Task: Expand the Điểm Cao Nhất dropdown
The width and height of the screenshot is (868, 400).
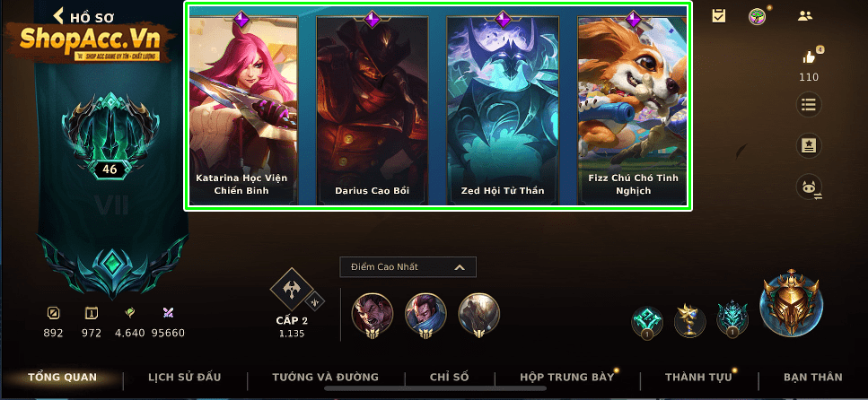Action: pyautogui.click(x=408, y=267)
